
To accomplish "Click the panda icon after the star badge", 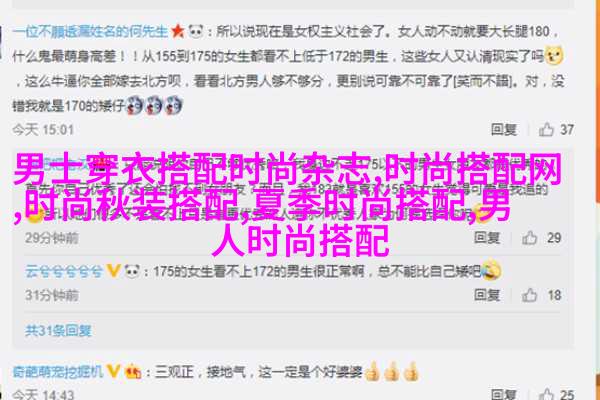I will point(196,31).
